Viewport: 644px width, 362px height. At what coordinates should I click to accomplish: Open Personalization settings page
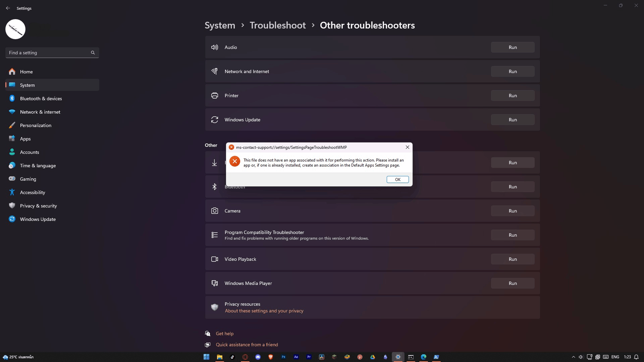click(x=36, y=125)
